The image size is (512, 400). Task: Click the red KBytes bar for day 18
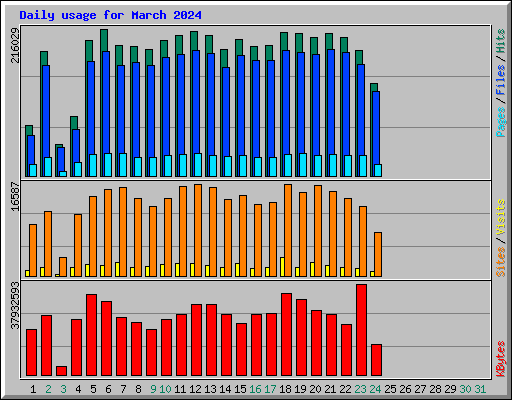pyautogui.click(x=286, y=335)
